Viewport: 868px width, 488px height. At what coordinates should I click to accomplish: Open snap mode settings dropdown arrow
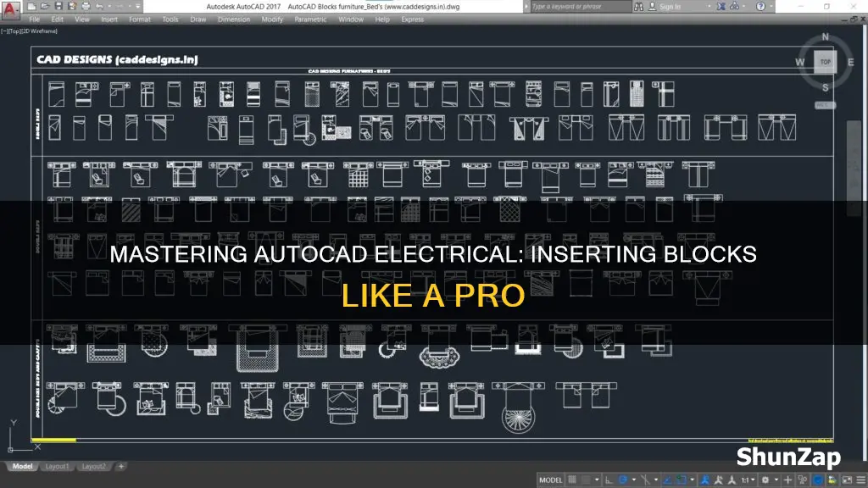[x=598, y=480]
